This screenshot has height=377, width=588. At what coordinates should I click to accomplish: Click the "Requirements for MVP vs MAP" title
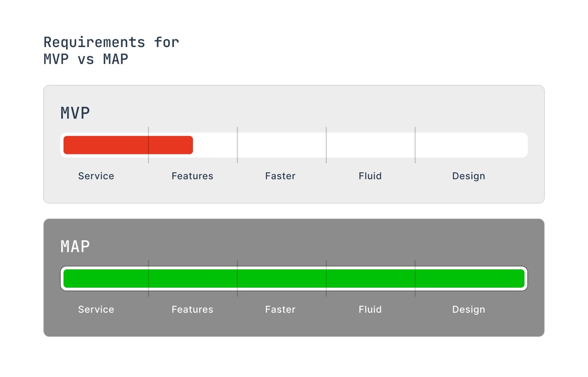point(111,50)
